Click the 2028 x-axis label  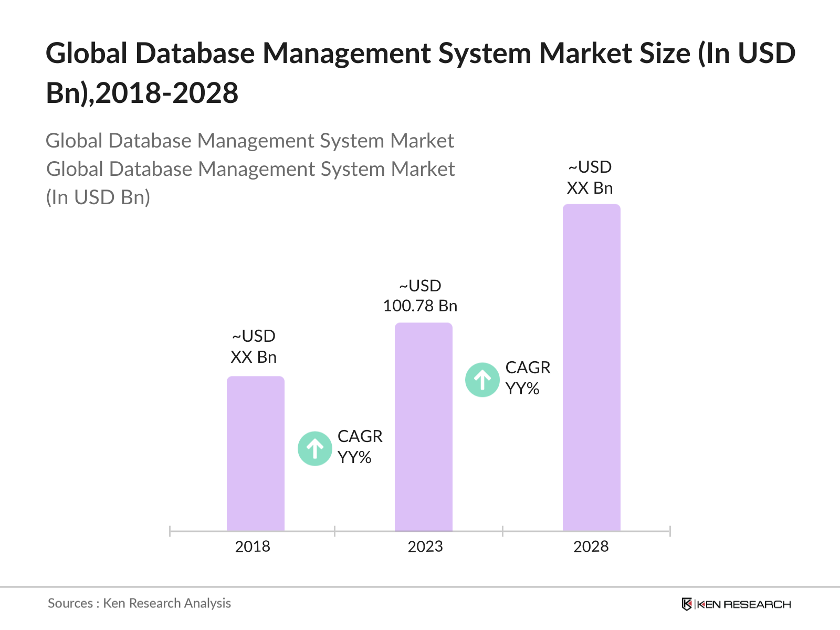click(x=591, y=547)
